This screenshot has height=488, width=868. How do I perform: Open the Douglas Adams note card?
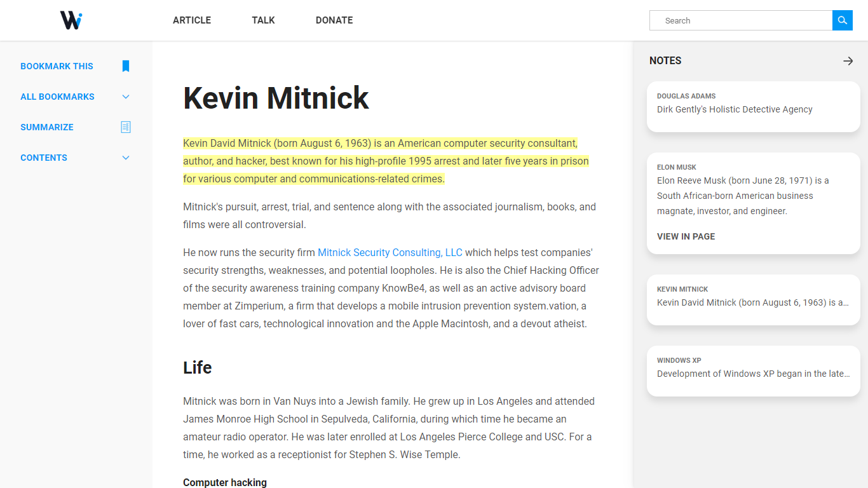(754, 107)
